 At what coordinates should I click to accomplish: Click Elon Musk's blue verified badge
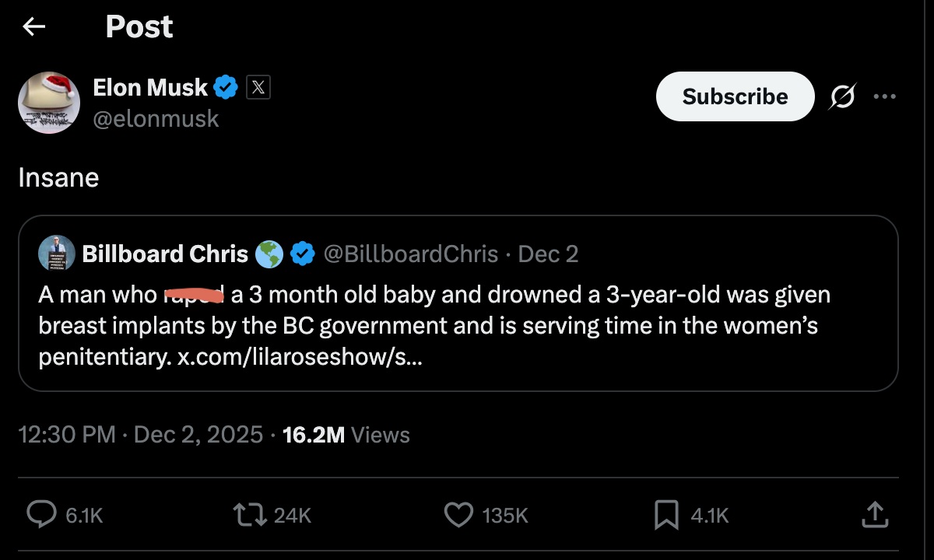[x=226, y=88]
